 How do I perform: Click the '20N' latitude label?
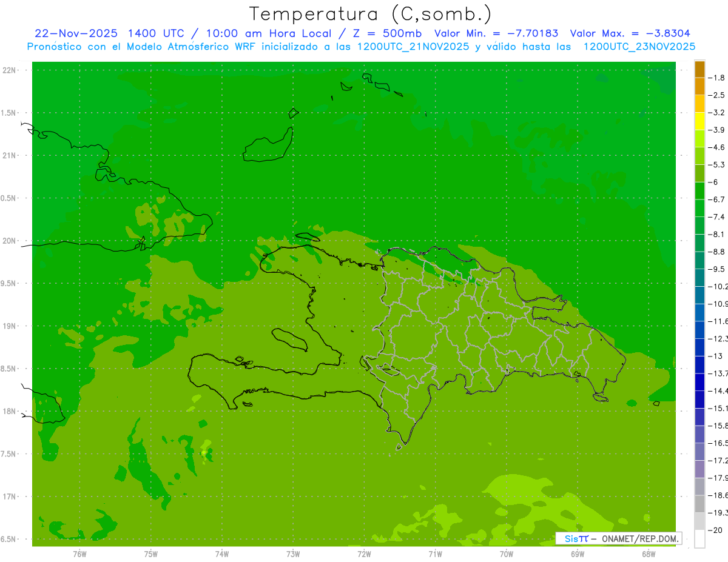[x=10, y=241]
